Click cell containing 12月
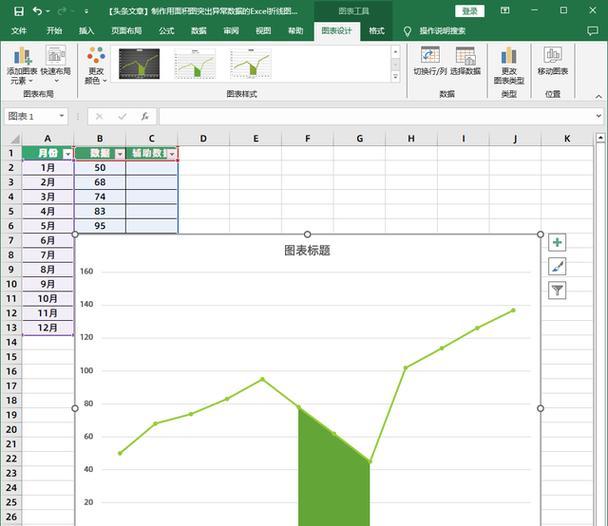The height and width of the screenshot is (526, 608). click(x=47, y=328)
